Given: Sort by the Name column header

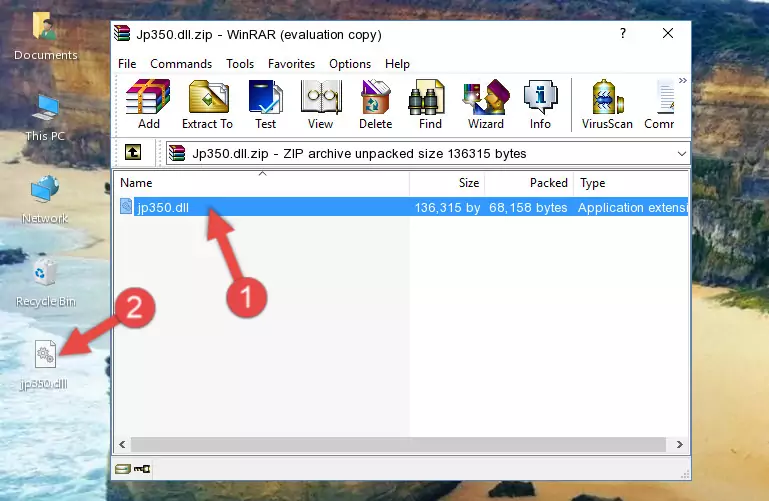Looking at the screenshot, I should click(x=262, y=183).
